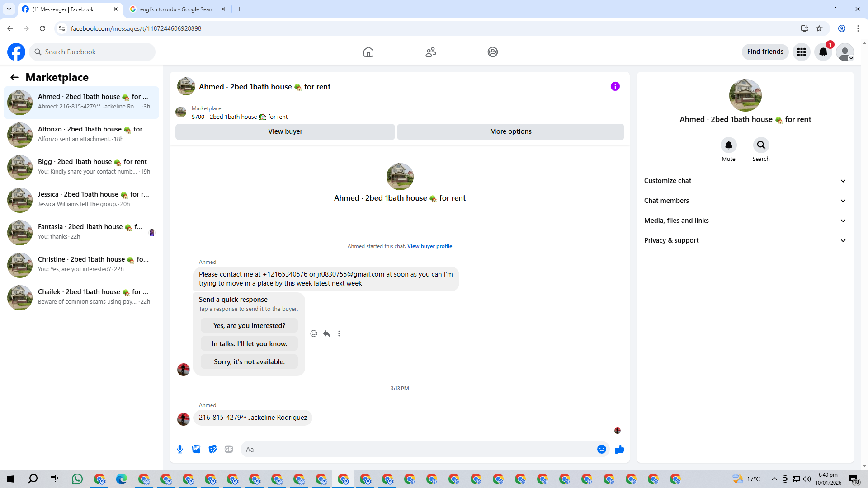Click the purple conversation information icon
This screenshot has width=868, height=488.
coord(615,86)
